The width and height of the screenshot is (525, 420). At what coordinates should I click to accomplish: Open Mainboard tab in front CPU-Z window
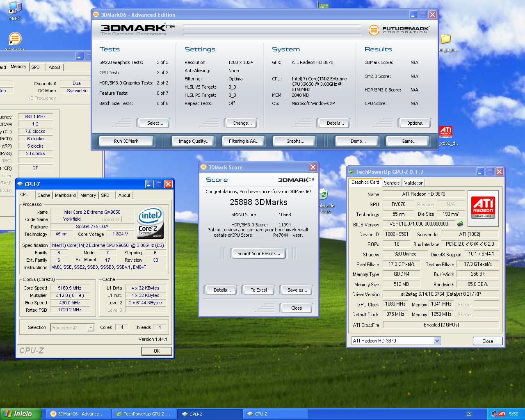click(65, 195)
